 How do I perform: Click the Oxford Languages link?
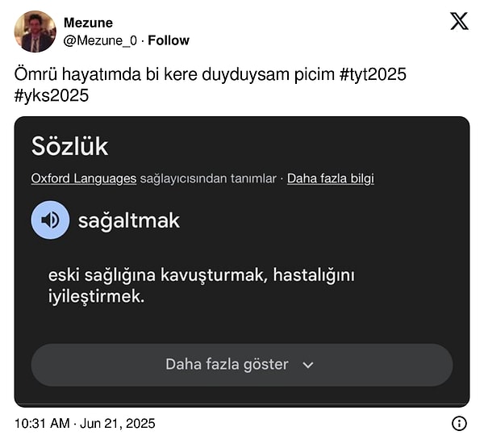(84, 178)
